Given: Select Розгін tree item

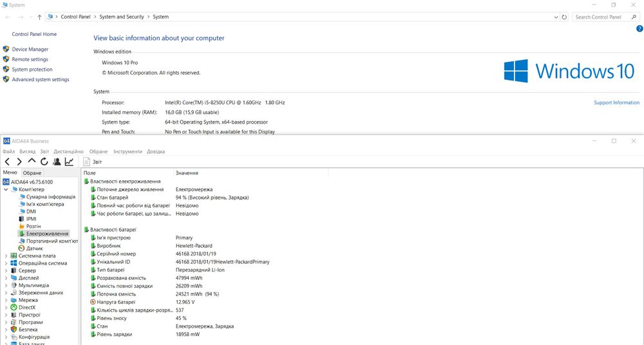Looking at the screenshot, I should [33, 227].
